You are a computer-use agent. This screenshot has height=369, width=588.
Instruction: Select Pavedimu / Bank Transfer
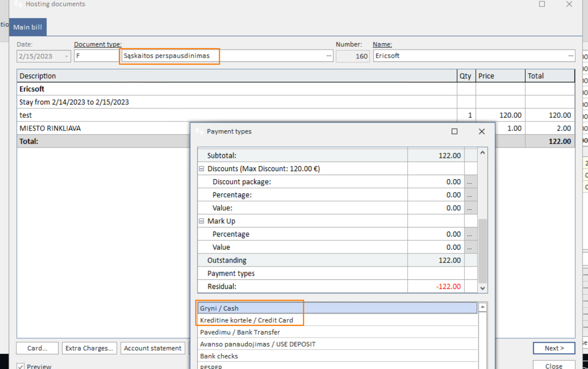tap(338, 332)
